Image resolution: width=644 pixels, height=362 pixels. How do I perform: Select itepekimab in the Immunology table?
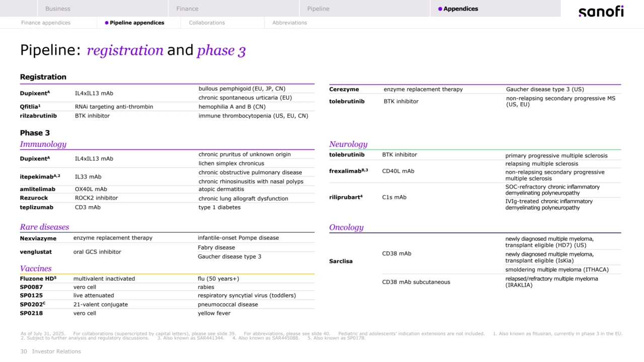click(40, 176)
